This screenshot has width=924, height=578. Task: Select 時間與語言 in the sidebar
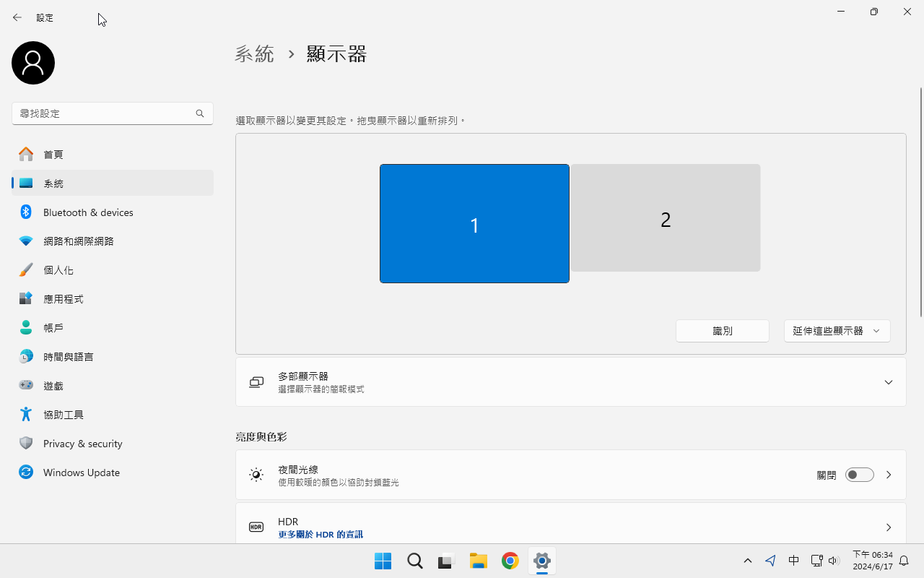point(69,357)
